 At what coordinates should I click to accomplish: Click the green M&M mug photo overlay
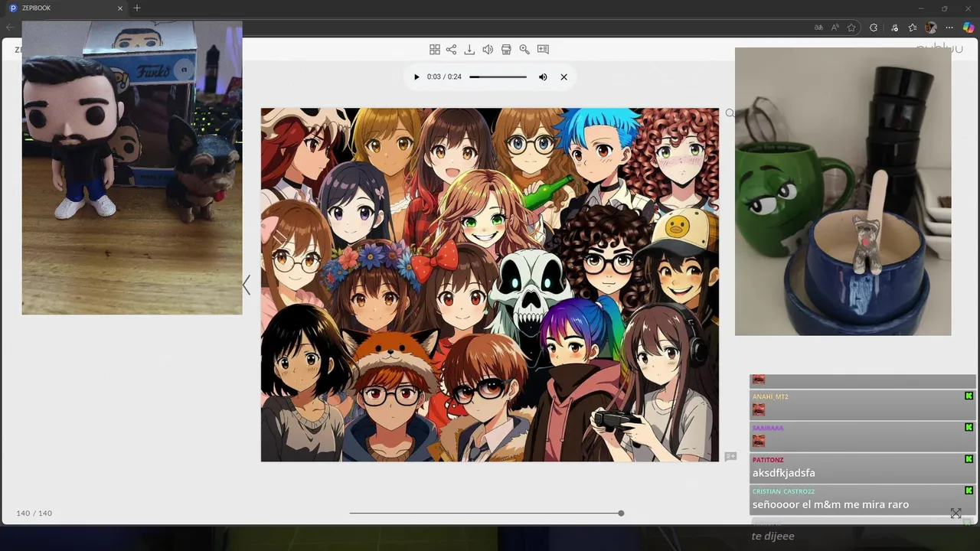[x=843, y=191]
